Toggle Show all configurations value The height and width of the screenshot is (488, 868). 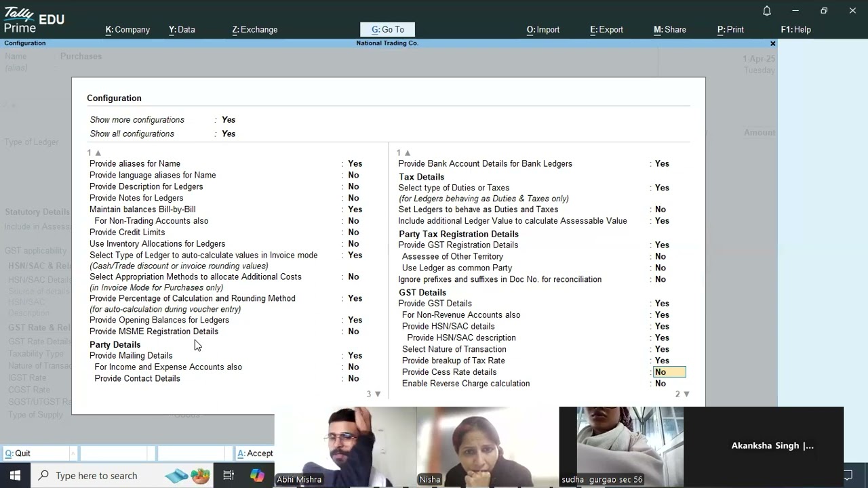point(229,134)
